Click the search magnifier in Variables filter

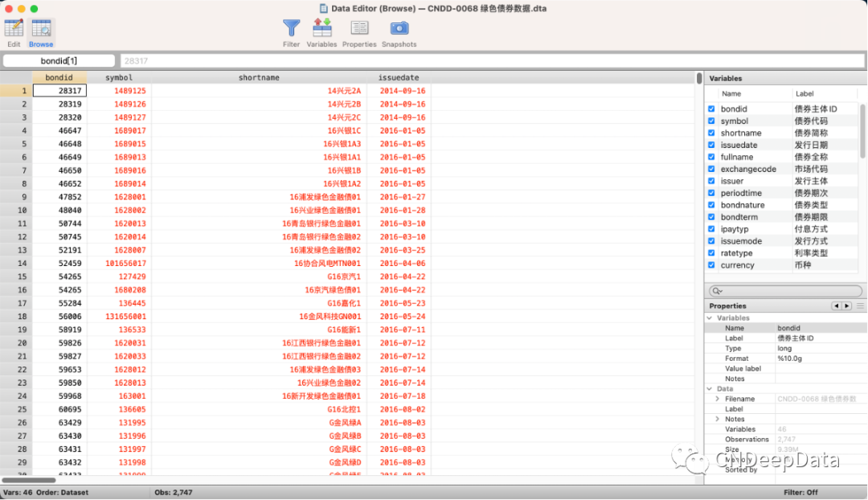717,291
